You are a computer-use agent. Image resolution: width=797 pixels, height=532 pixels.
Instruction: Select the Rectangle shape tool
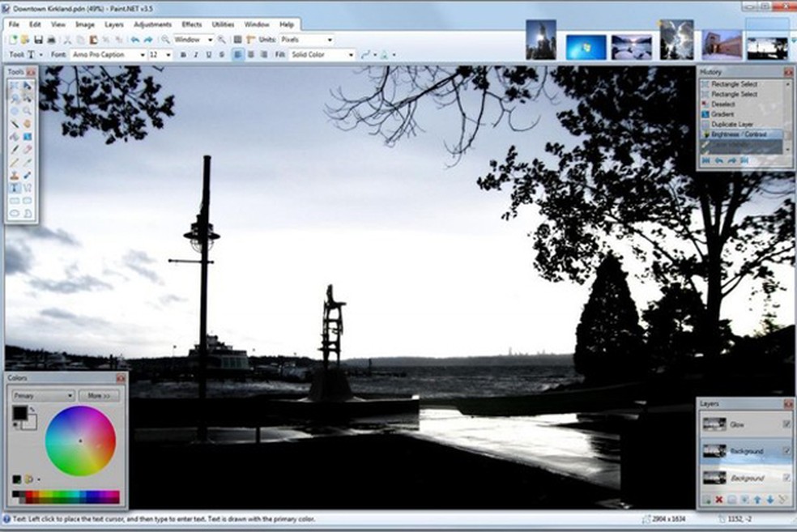click(x=15, y=201)
